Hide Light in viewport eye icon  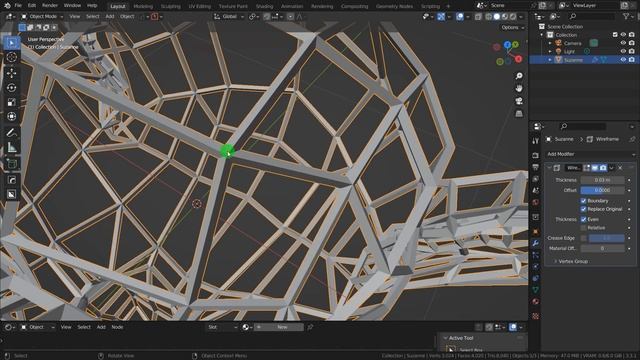coord(623,51)
